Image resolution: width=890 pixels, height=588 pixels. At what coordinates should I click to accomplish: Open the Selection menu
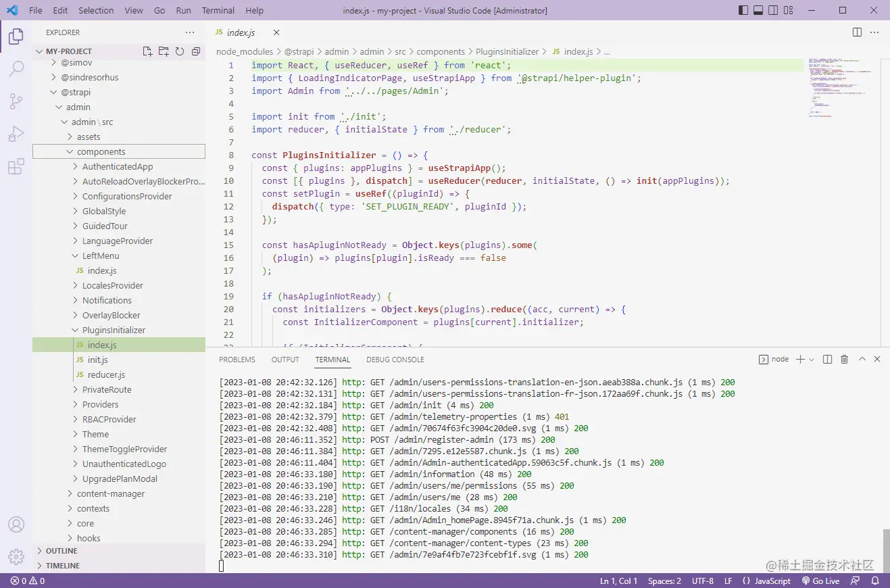pyautogui.click(x=96, y=10)
